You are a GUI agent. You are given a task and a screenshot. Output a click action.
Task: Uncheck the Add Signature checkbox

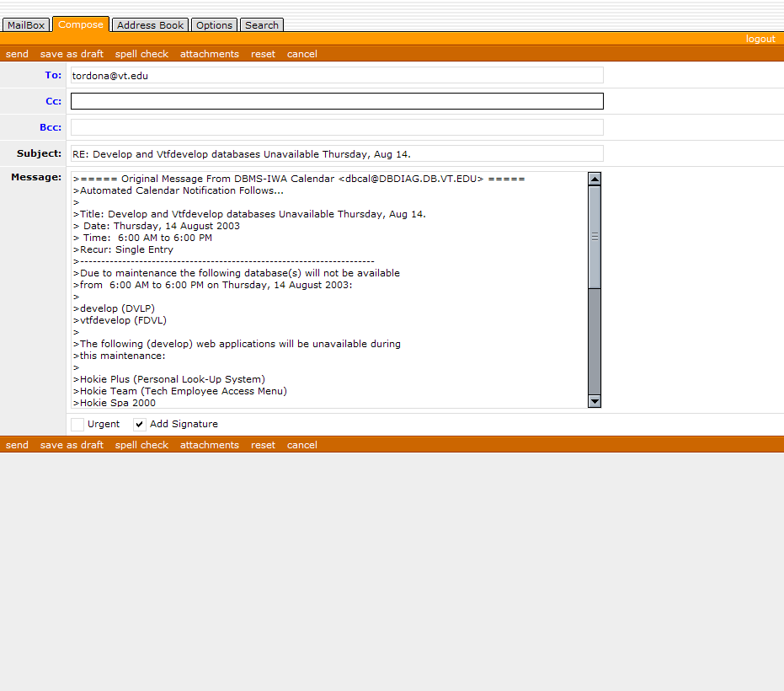point(140,425)
